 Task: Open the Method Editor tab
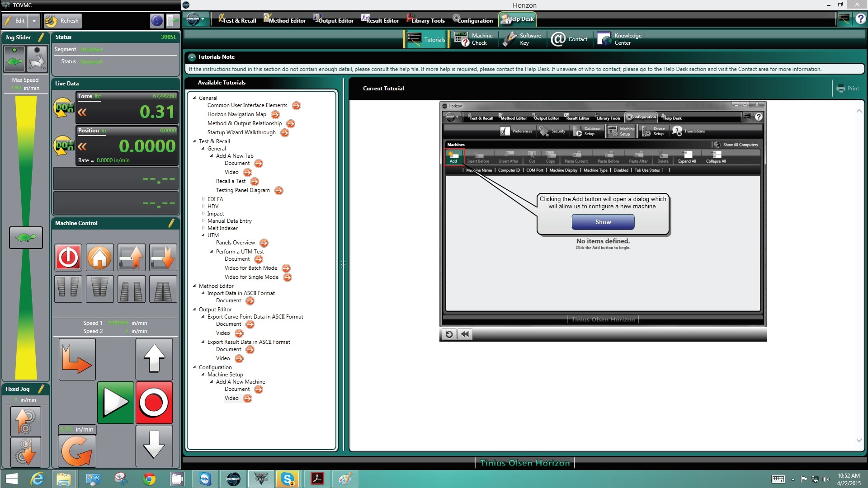pyautogui.click(x=285, y=20)
